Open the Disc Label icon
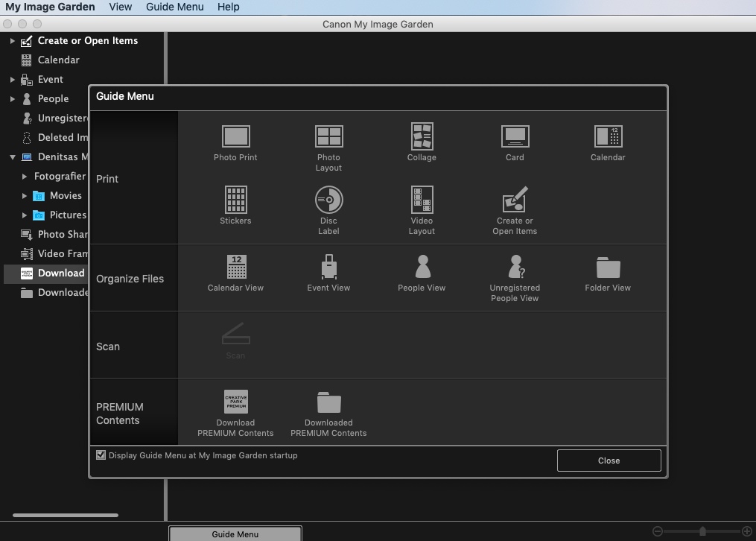Screen dimensions: 756x541 click(x=328, y=200)
